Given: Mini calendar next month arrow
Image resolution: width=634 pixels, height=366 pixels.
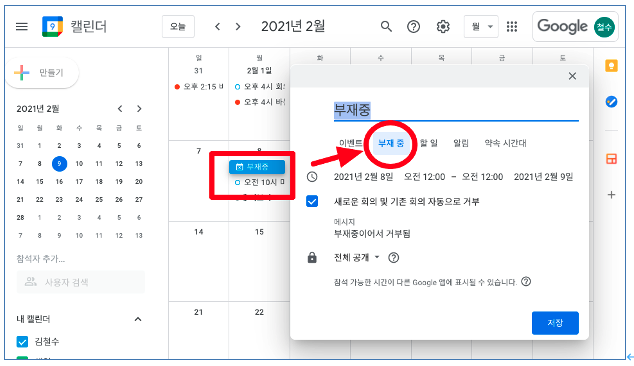Looking at the screenshot, I should [139, 109].
